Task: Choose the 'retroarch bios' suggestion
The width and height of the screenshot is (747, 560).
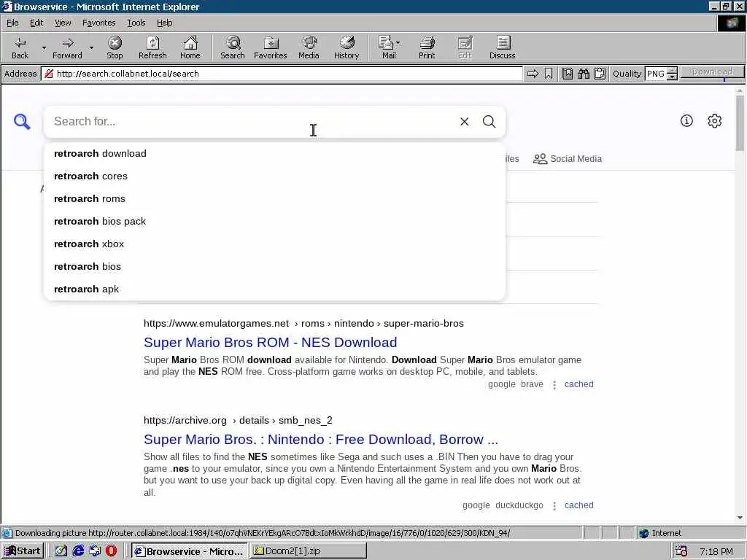Action: point(274,267)
